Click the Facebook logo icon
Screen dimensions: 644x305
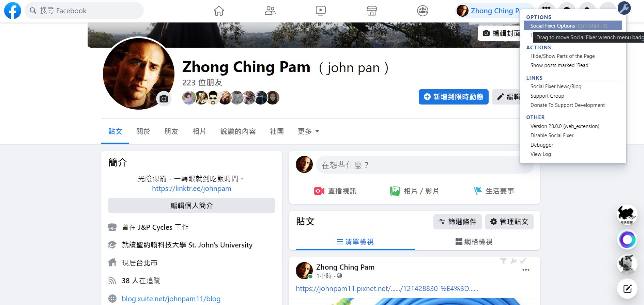click(13, 11)
